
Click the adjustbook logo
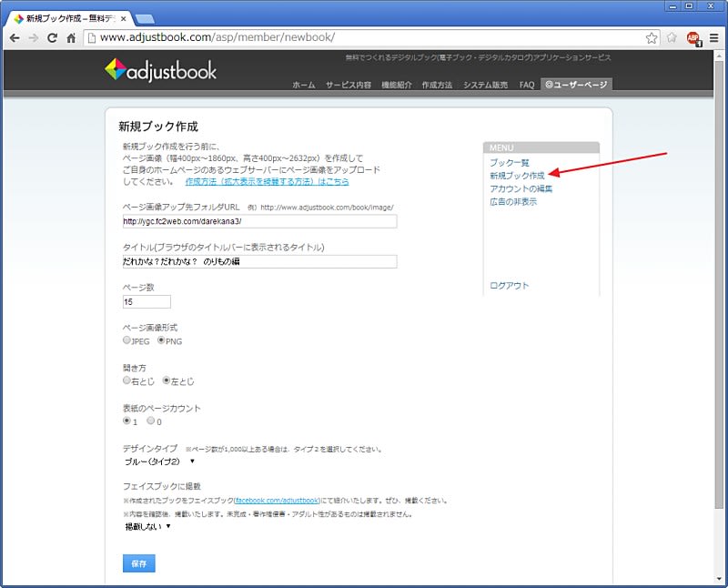[x=160, y=70]
